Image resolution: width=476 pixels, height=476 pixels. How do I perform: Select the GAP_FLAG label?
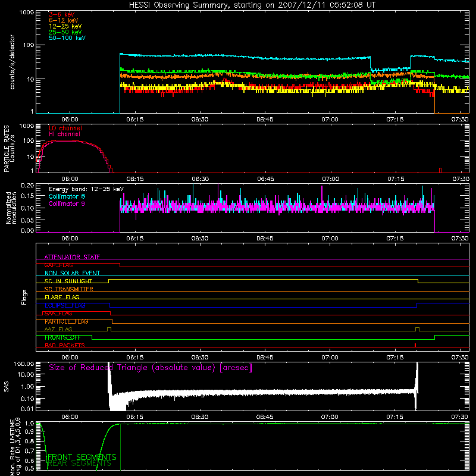tap(58, 265)
